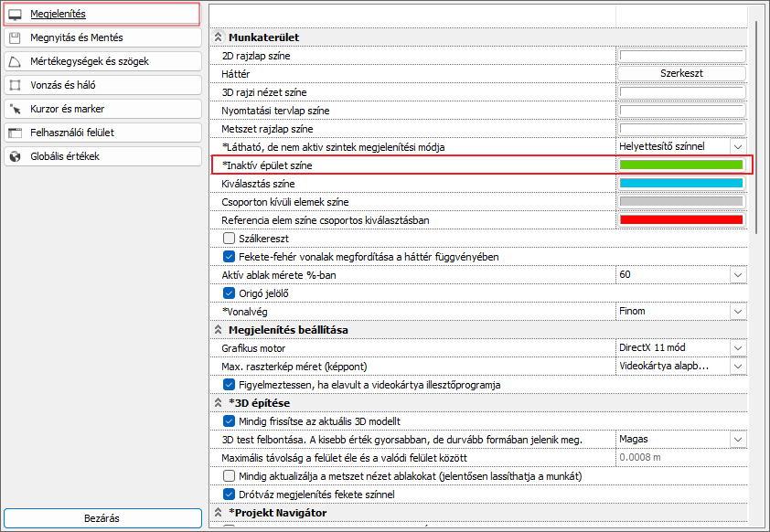
Task: Click the Megjelenítés monitor icon
Action: [x=15, y=15]
